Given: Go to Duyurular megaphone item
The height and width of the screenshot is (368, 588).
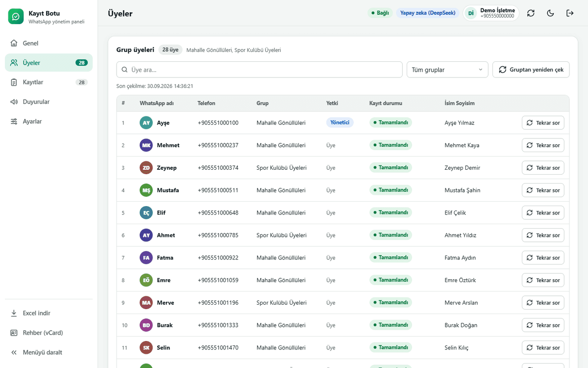Looking at the screenshot, I should 49,102.
